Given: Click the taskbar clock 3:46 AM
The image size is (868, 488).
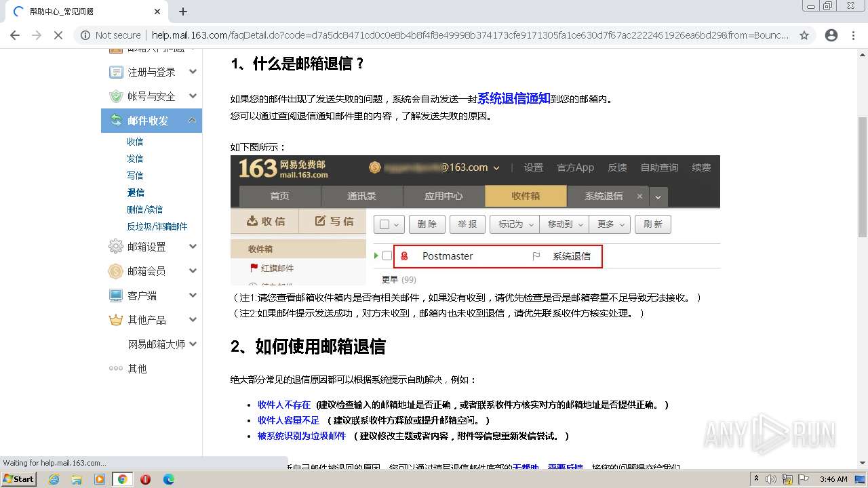Looking at the screenshot, I should (833, 479).
